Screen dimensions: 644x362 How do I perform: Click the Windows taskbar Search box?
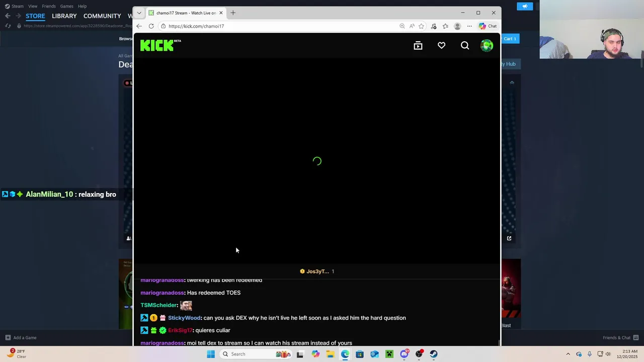click(x=256, y=354)
